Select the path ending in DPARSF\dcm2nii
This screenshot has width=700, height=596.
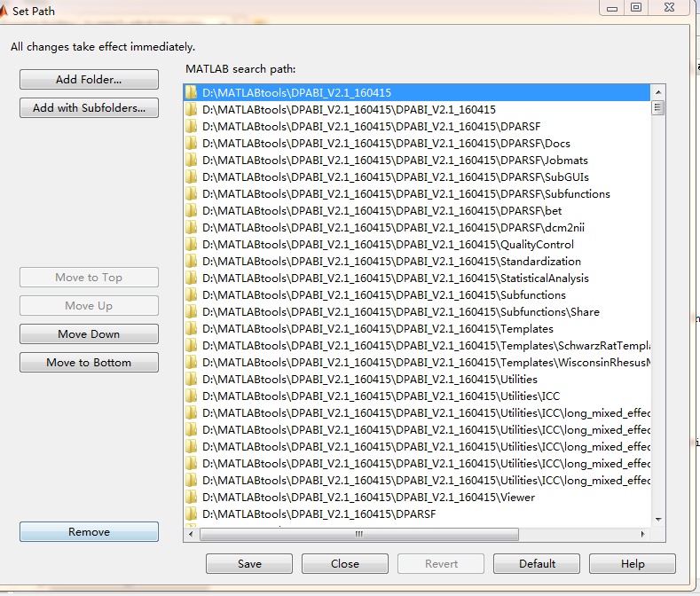(x=417, y=228)
